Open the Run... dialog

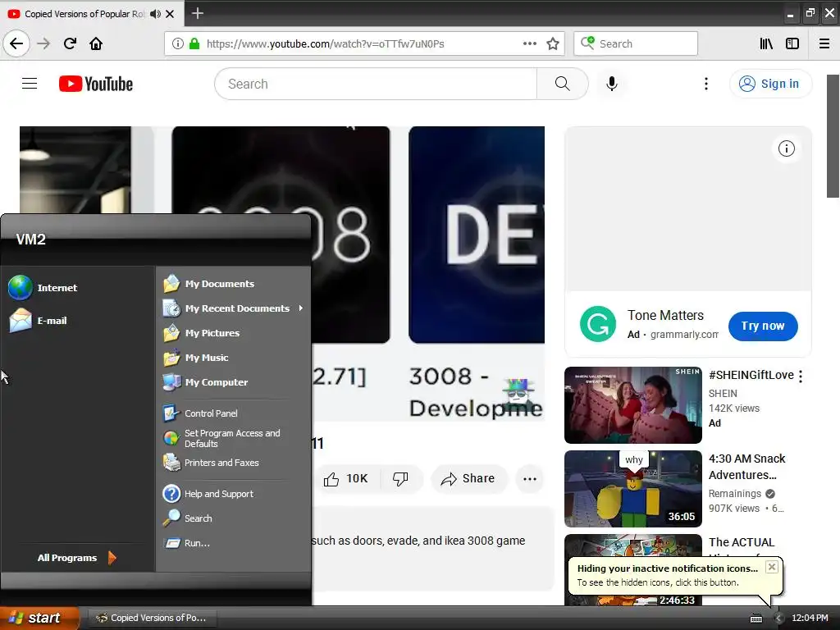coord(187,543)
